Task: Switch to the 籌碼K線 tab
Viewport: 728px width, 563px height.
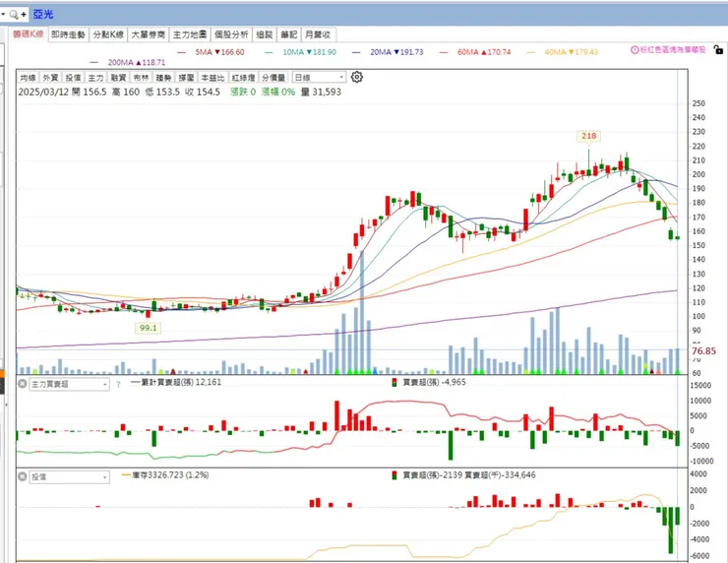Action: (28, 33)
